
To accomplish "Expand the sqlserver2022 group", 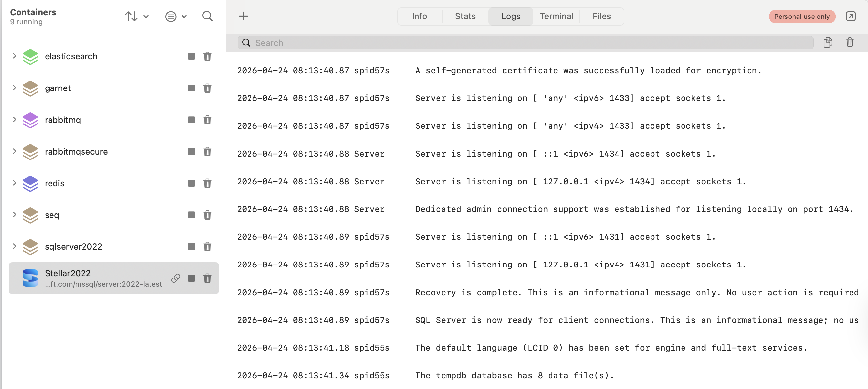I will point(14,246).
